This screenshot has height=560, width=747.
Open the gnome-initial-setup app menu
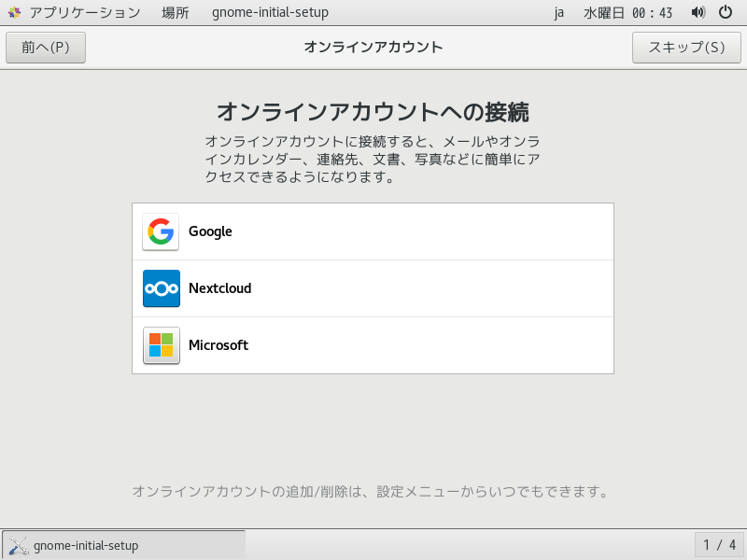pyautogui.click(x=270, y=12)
